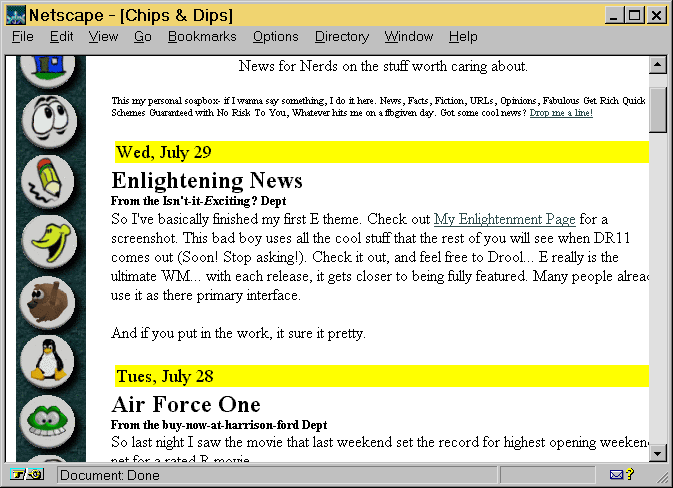The image size is (673, 488).
Task: Click the scrollbar down arrow
Action: click(x=658, y=453)
